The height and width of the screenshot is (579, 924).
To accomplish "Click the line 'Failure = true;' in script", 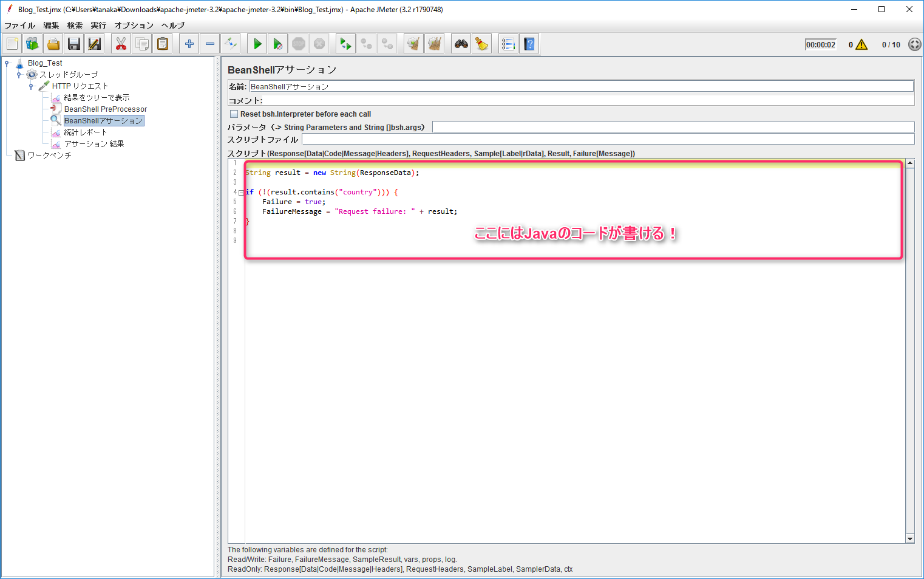I will [x=294, y=202].
